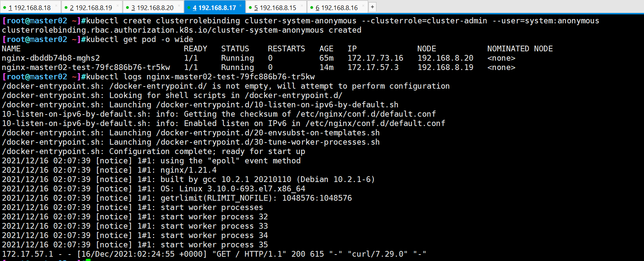The height and width of the screenshot is (261, 644).
Task: Click age value 14m
Action: pos(326,67)
